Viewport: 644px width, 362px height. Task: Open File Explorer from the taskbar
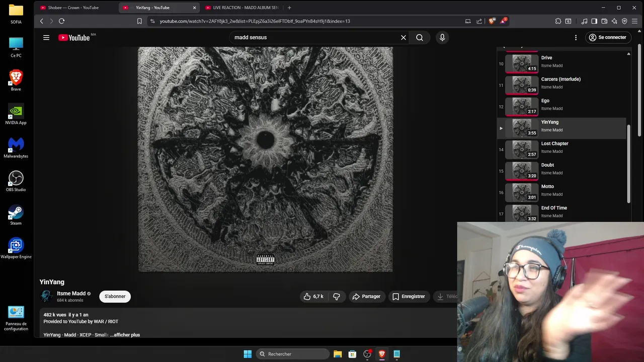[338, 354]
